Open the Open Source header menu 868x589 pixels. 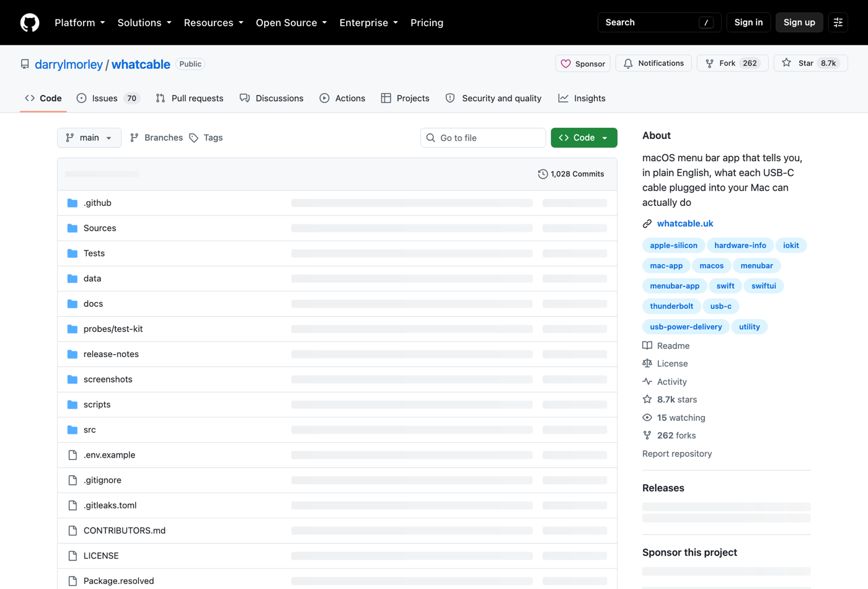[291, 22]
